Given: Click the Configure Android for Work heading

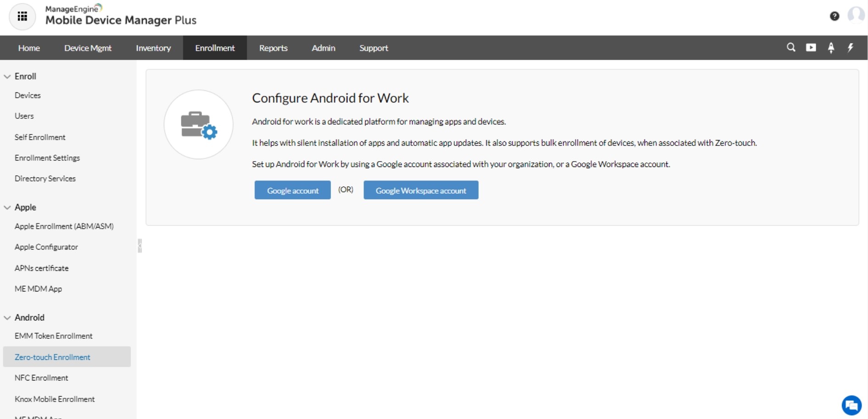Looking at the screenshot, I should click(x=330, y=98).
